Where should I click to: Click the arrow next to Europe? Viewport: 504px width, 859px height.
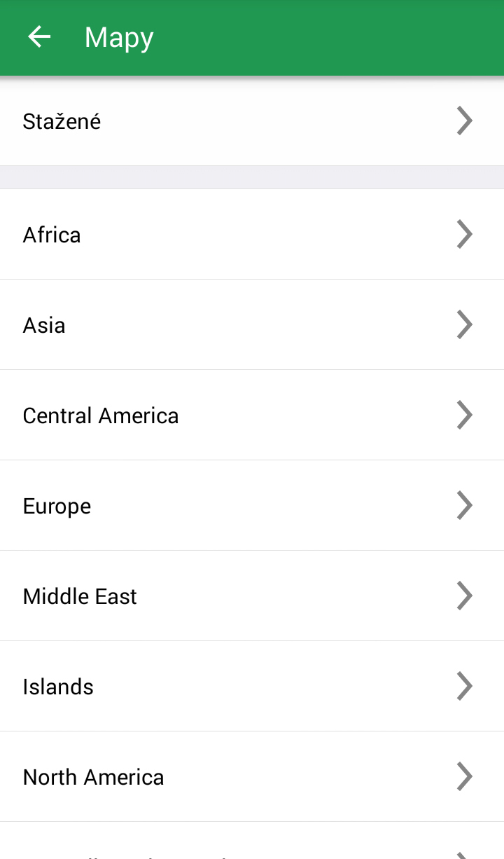(x=464, y=505)
